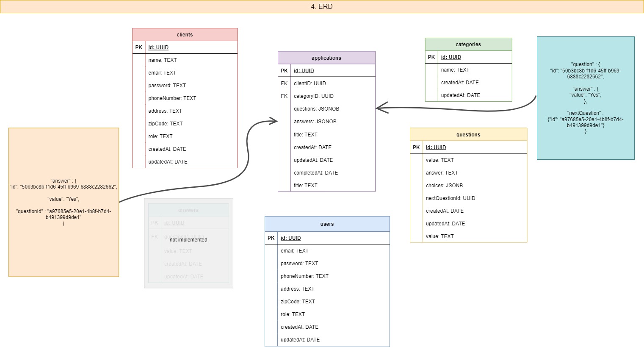Click the questions entity title

[x=468, y=134]
